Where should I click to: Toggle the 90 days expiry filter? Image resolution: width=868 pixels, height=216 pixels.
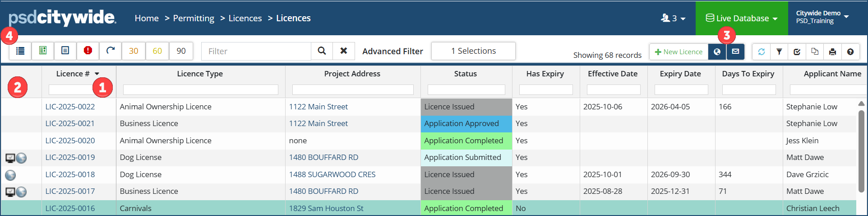pos(181,51)
